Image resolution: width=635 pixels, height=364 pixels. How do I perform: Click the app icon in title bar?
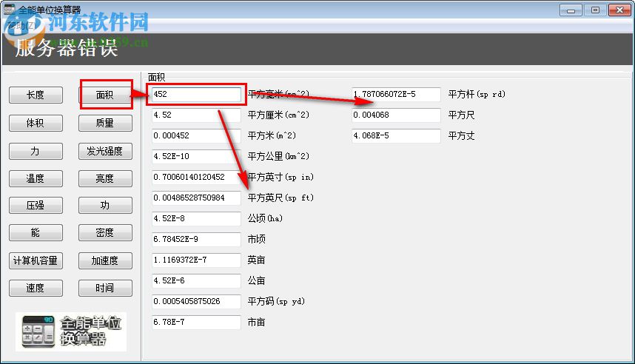[x=9, y=9]
